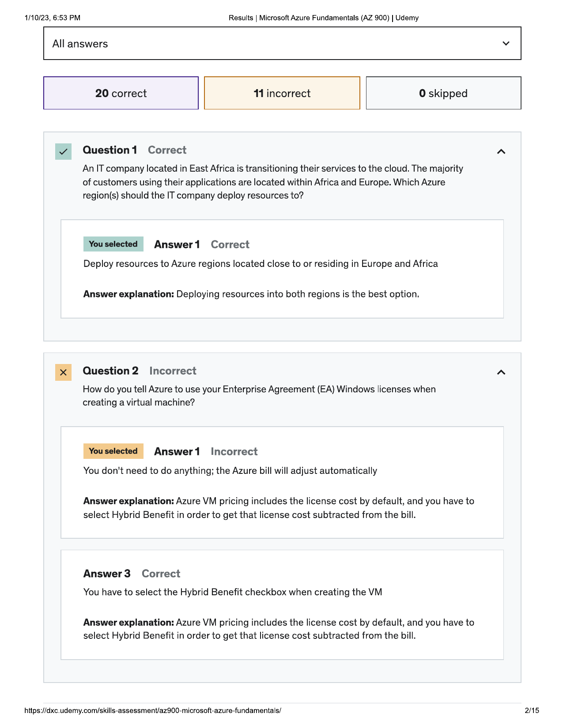
Task: Click the page title Results Microsoft Azure Fundamentals
Action: [324, 18]
